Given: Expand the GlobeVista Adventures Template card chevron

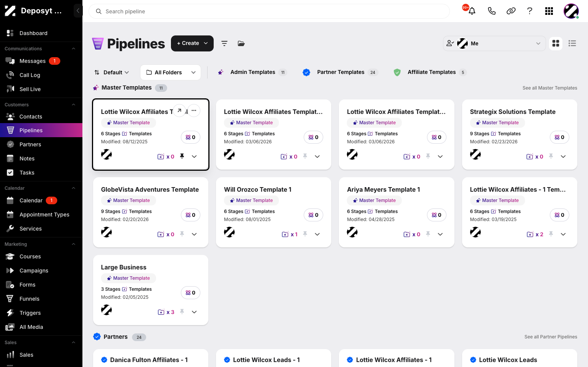Looking at the screenshot, I should point(194,234).
